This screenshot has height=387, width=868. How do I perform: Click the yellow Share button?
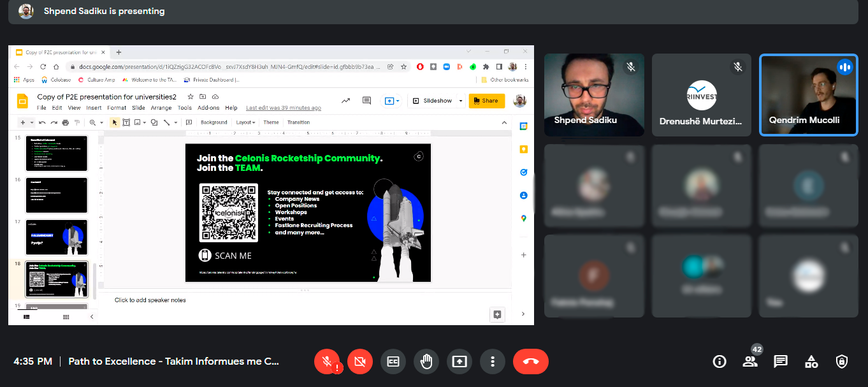[x=486, y=101]
